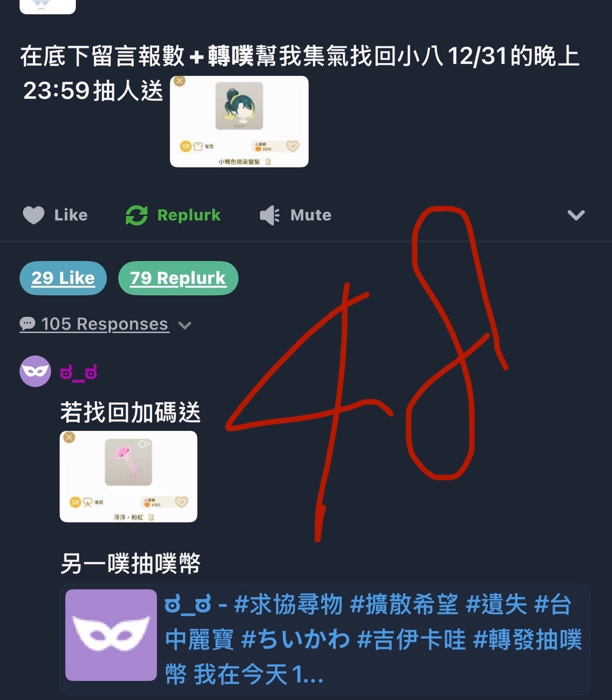Screen dimensions: 612x700
Task: Tap the heart Like icon
Action: coord(33,215)
